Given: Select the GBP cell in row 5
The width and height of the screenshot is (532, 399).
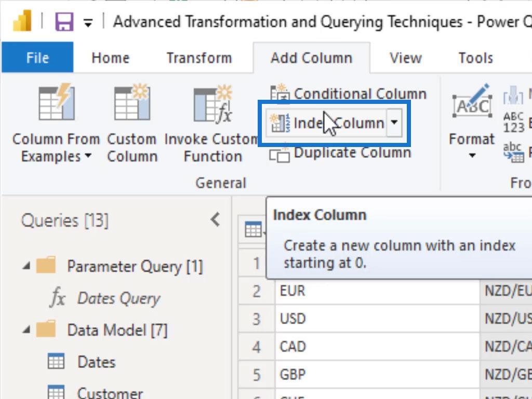Looking at the screenshot, I should click(x=377, y=375).
